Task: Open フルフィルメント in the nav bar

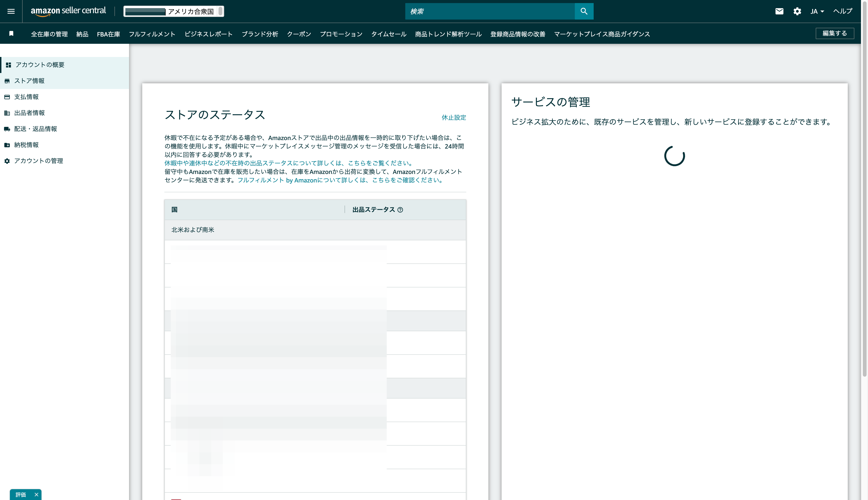Action: 152,34
